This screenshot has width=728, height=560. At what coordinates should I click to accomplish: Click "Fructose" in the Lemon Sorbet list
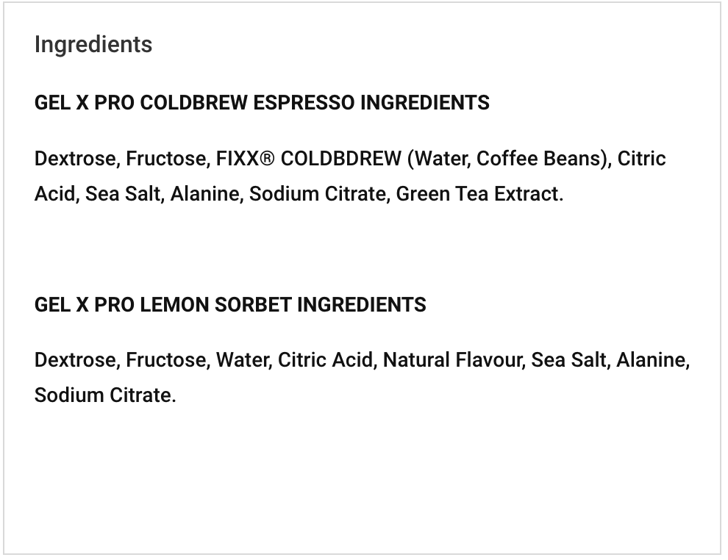[166, 360]
